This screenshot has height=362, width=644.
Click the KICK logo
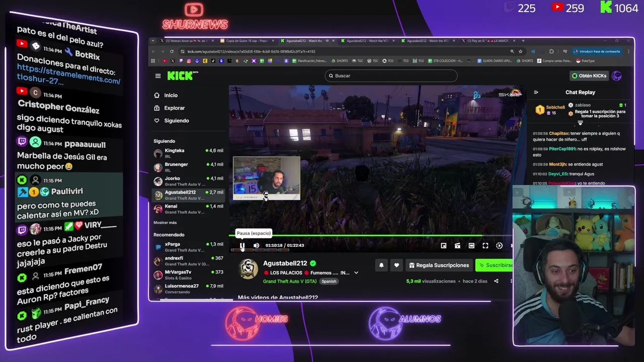[183, 75]
